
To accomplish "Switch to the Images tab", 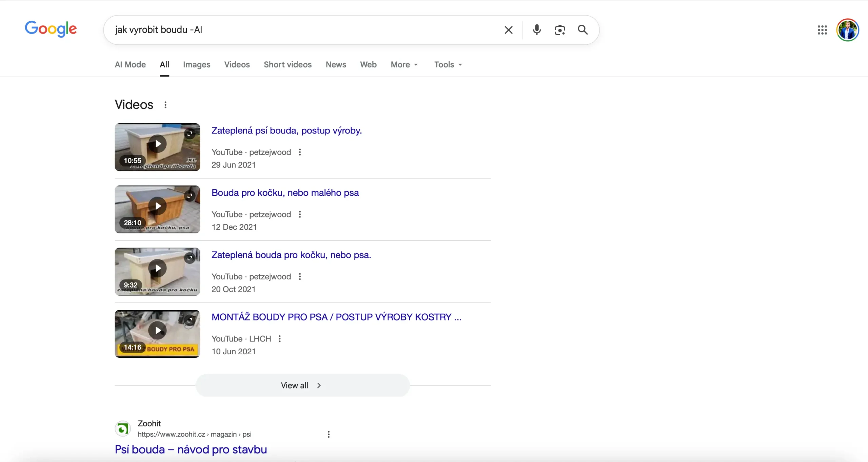I will [197, 64].
